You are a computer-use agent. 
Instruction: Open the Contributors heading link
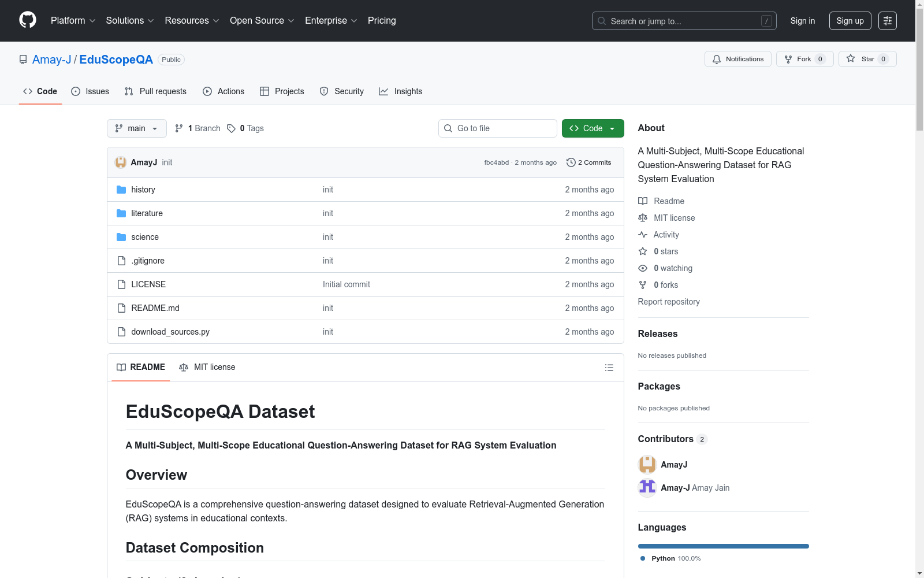(x=672, y=439)
